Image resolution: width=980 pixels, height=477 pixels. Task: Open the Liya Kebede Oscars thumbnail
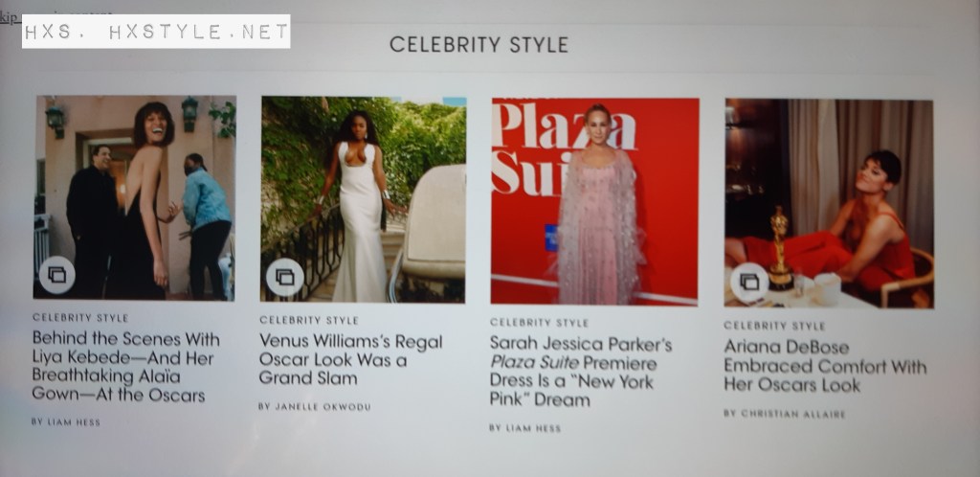point(135,197)
